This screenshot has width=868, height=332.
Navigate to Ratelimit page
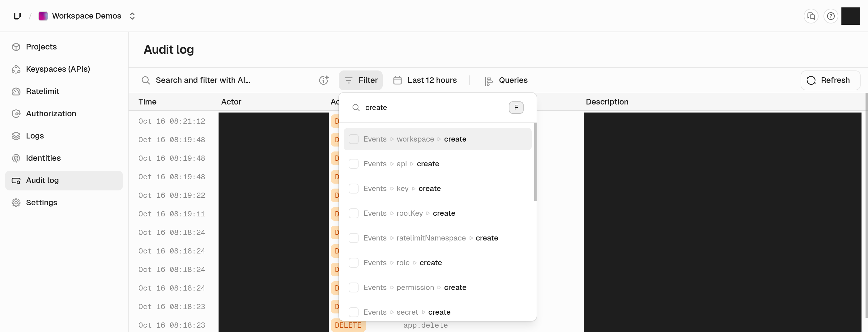pyautogui.click(x=64, y=91)
